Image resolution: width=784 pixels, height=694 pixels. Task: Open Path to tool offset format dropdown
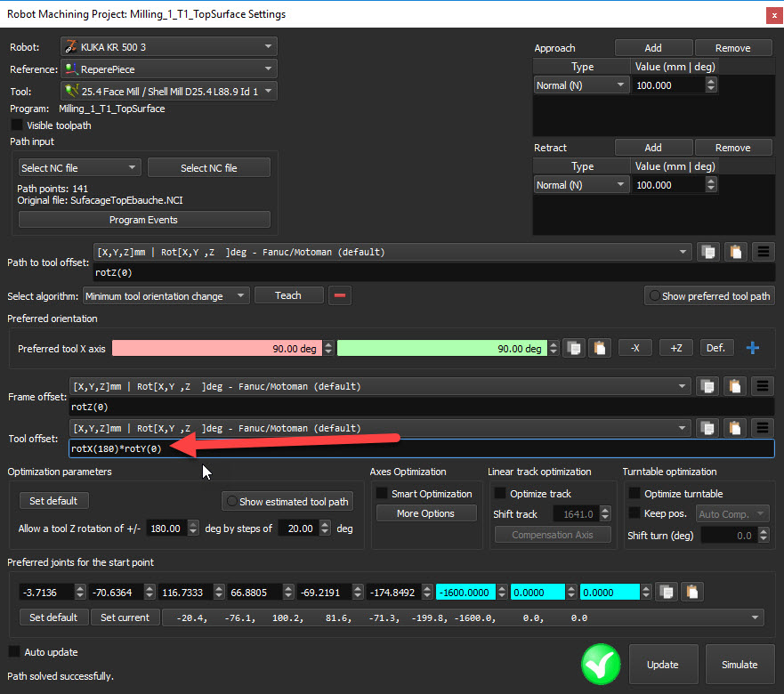pyautogui.click(x=392, y=252)
